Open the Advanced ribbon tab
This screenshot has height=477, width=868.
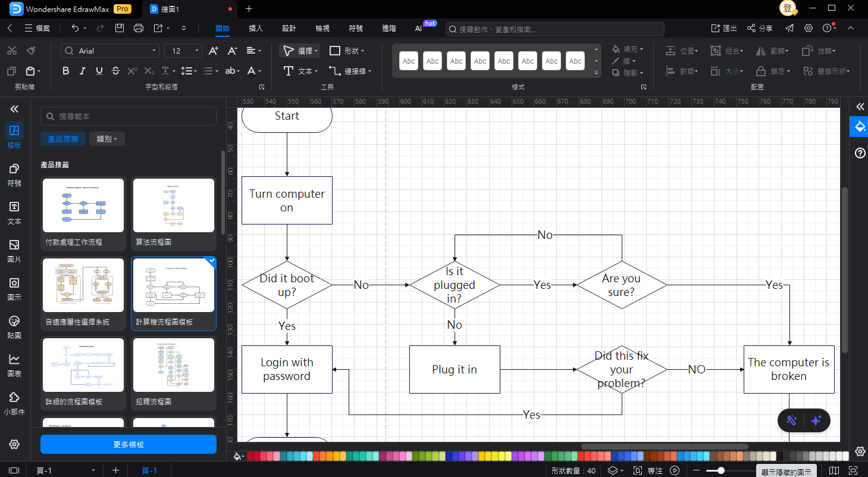(x=389, y=28)
